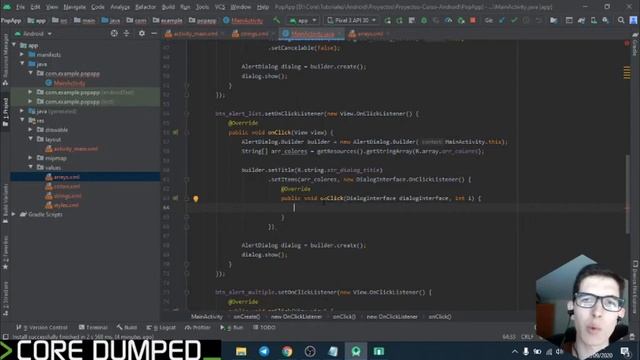Click the microphone tray icon
Image resolution: width=640 pixels, height=360 pixels.
526,351
